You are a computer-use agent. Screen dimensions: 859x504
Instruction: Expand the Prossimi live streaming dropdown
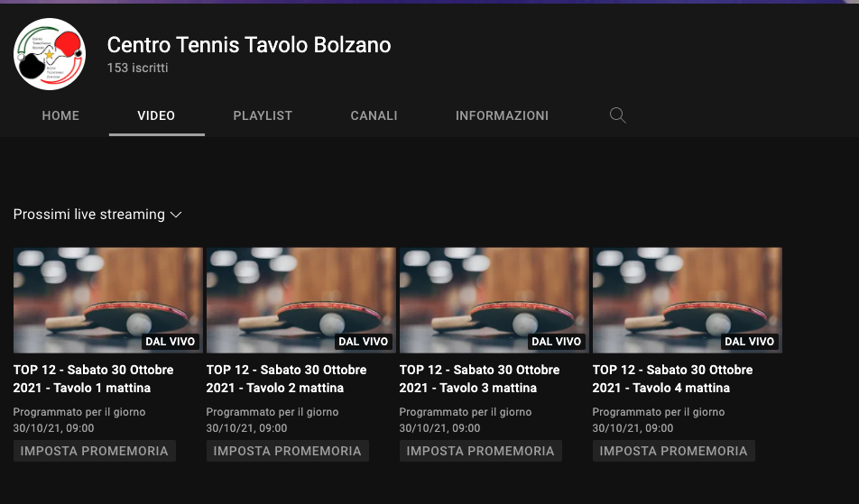[x=97, y=215]
